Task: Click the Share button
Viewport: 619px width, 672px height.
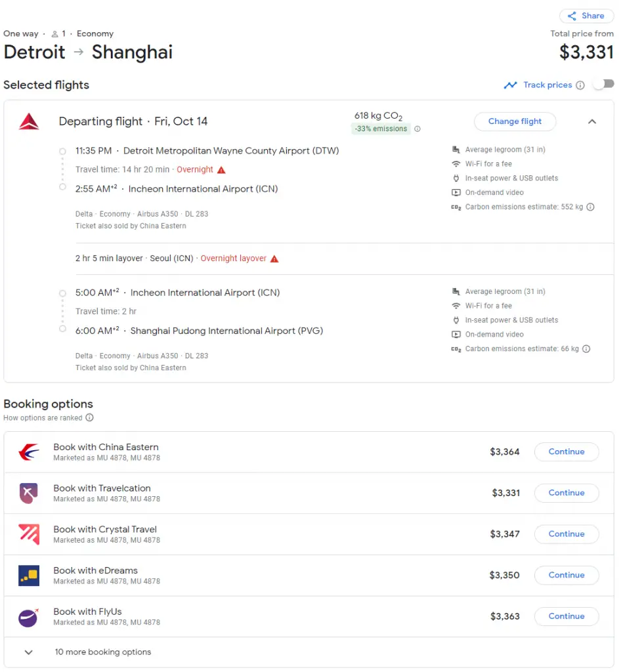Action: click(x=586, y=16)
